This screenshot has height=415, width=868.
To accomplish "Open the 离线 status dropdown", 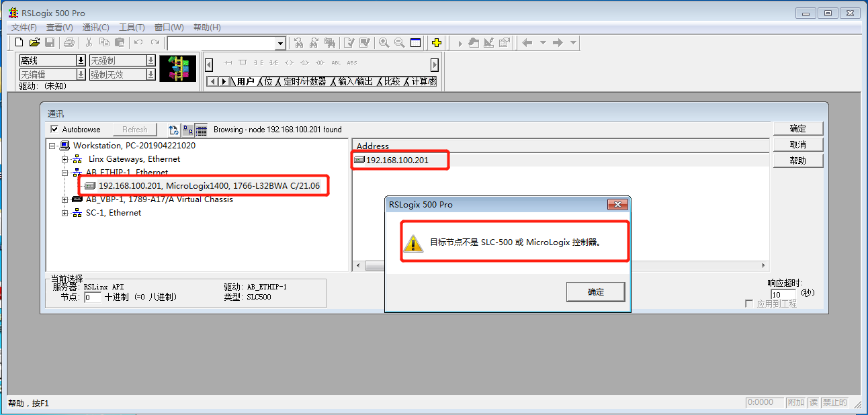I will [81, 61].
